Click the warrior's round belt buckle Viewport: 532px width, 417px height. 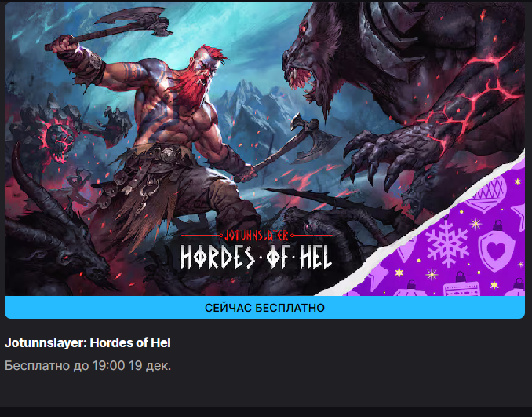coord(169,155)
